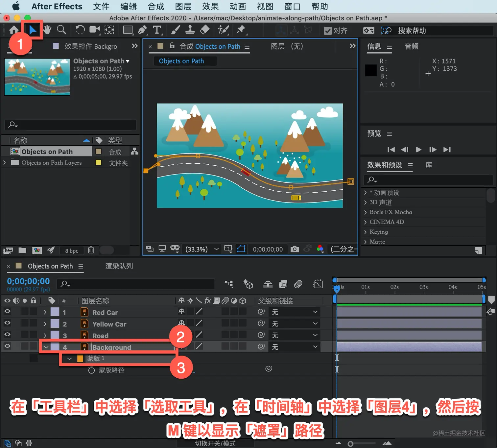Open the 文件 menu
Screen dimensions: 497x448
[101, 6]
